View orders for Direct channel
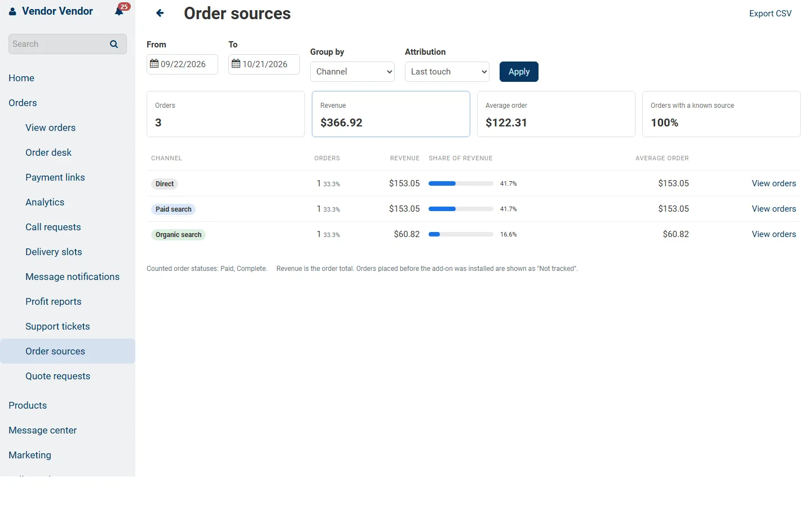Viewport: 812px width, 508px height. [774, 183]
